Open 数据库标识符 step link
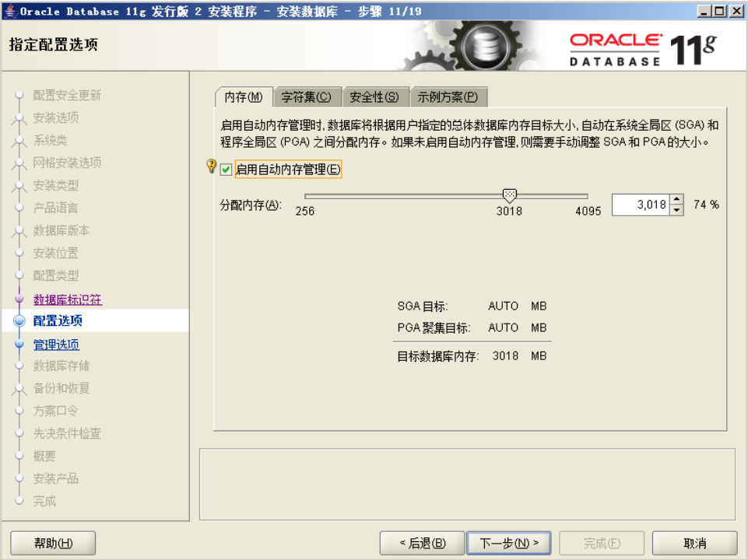Viewport: 748px width, 560px height. pyautogui.click(x=67, y=299)
